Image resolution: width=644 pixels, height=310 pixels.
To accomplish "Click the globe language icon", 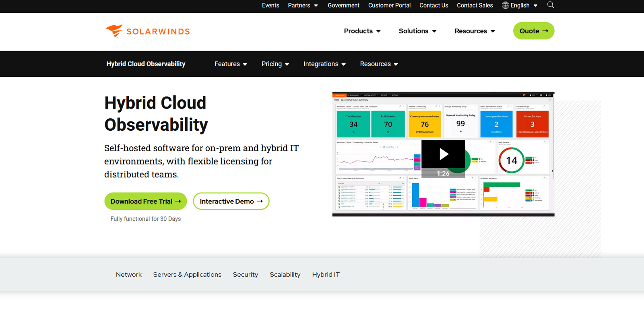I will [x=506, y=5].
